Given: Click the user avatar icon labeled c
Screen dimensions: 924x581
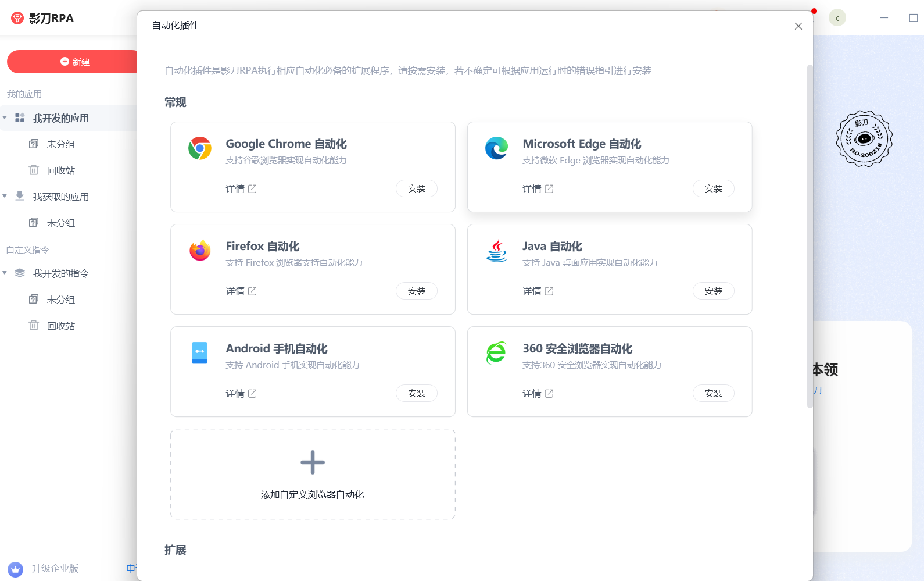Looking at the screenshot, I should 837,18.
